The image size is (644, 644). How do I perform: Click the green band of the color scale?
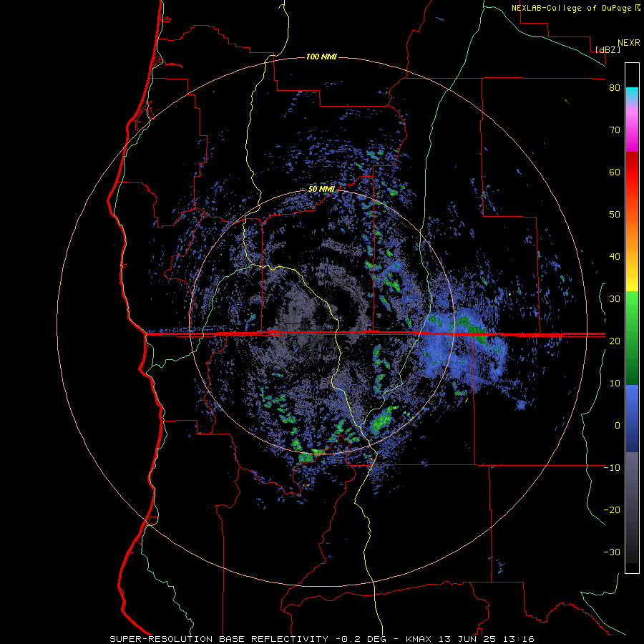click(x=632, y=338)
